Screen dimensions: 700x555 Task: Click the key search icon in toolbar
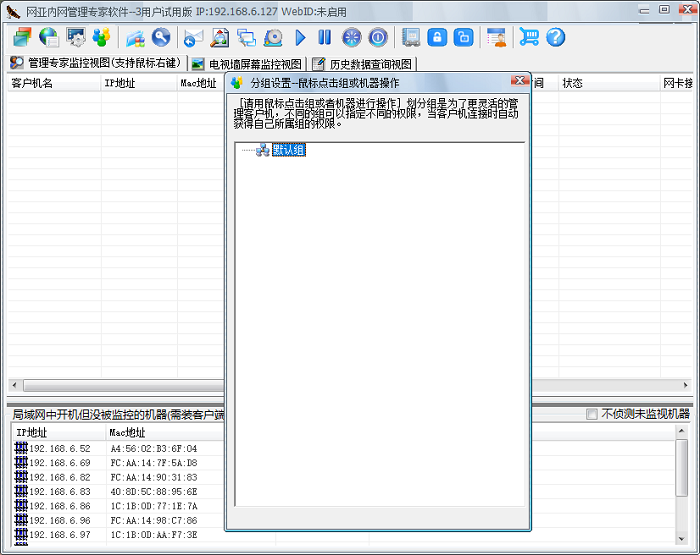point(161,38)
